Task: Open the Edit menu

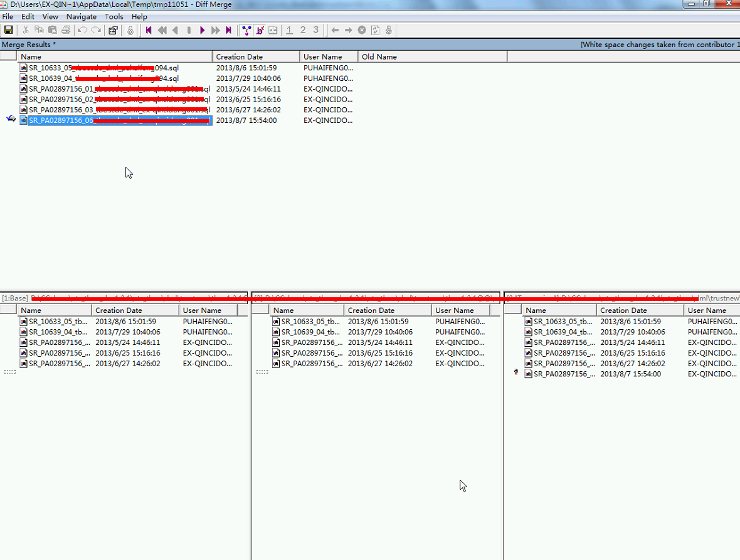Action: (x=28, y=16)
